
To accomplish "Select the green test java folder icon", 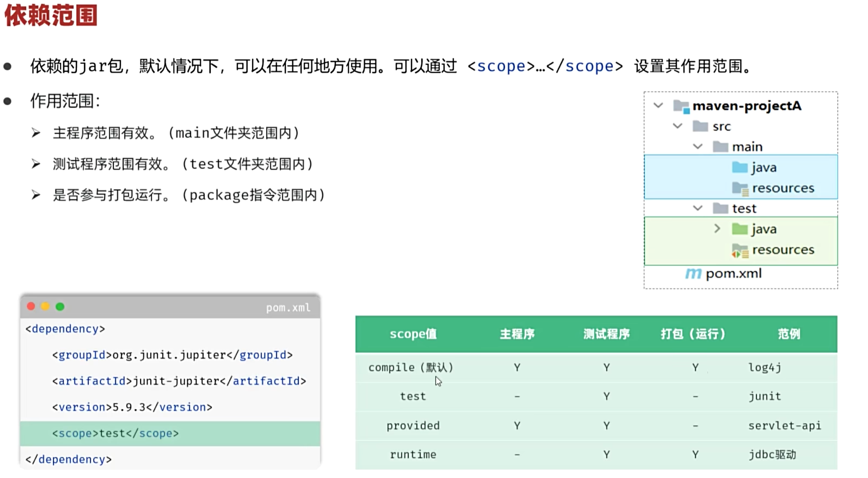I will pos(740,229).
